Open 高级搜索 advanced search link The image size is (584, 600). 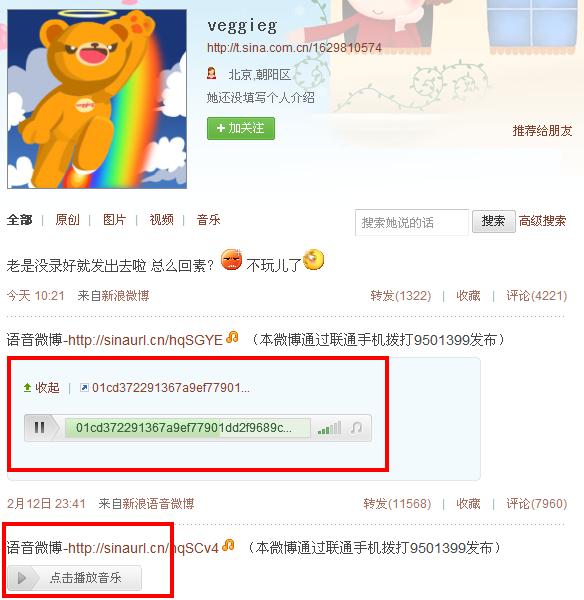pos(542,221)
